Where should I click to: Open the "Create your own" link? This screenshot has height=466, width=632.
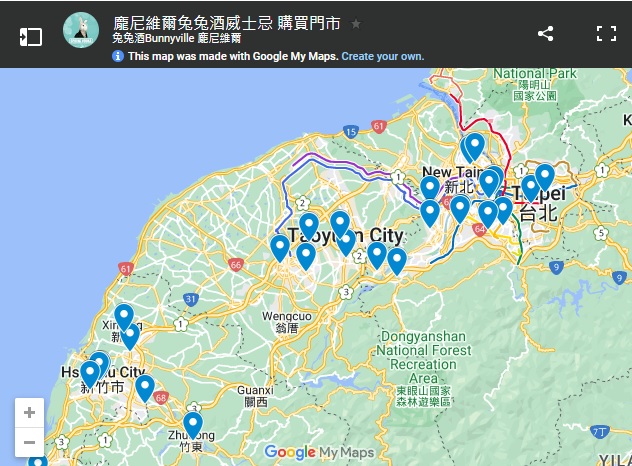point(383,56)
